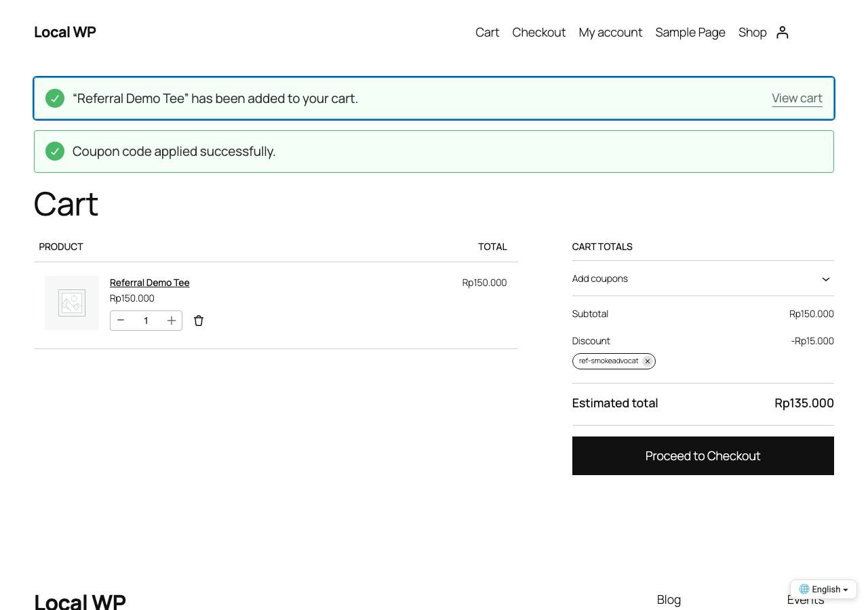Remove the ref-smokeadvocat coupon chip
The height and width of the screenshot is (610, 868).
tap(648, 361)
